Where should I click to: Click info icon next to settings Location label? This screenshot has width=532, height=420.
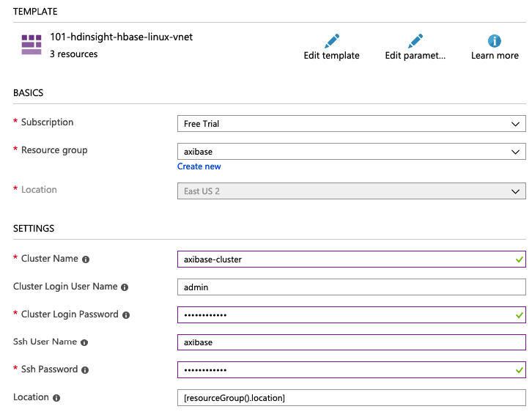point(56,398)
